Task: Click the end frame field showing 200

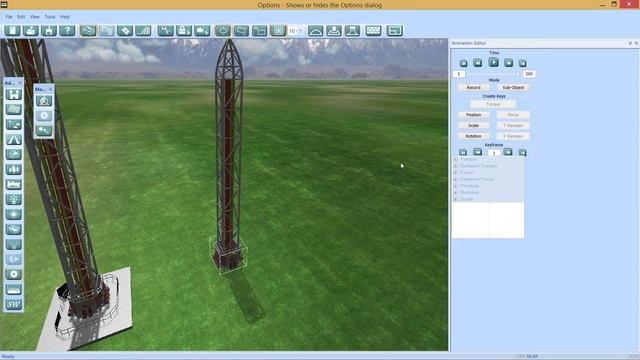Action: 529,74
